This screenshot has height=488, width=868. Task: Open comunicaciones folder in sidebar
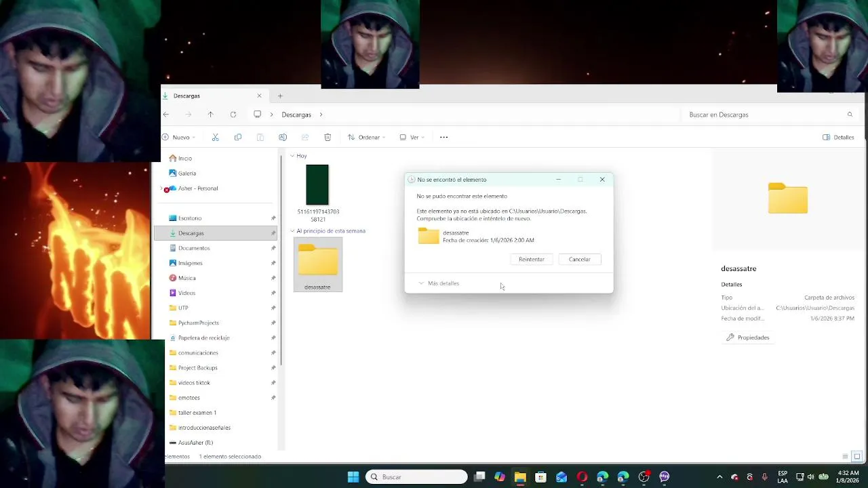click(x=198, y=352)
